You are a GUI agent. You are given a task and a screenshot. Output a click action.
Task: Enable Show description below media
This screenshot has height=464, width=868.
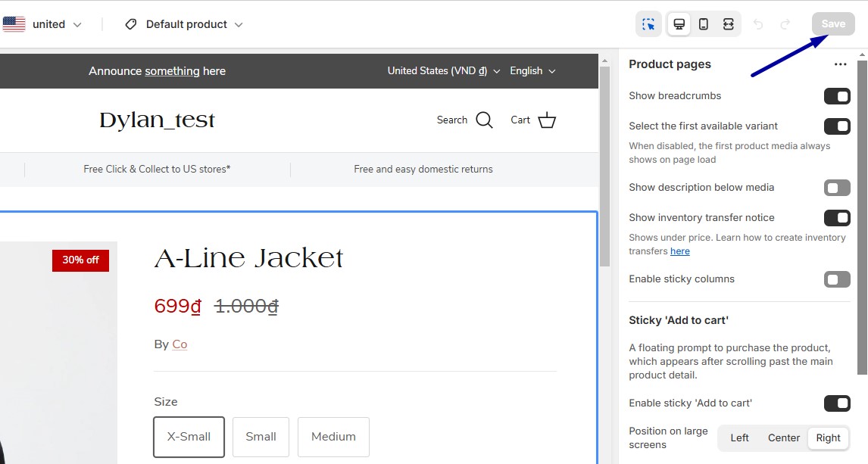(837, 188)
